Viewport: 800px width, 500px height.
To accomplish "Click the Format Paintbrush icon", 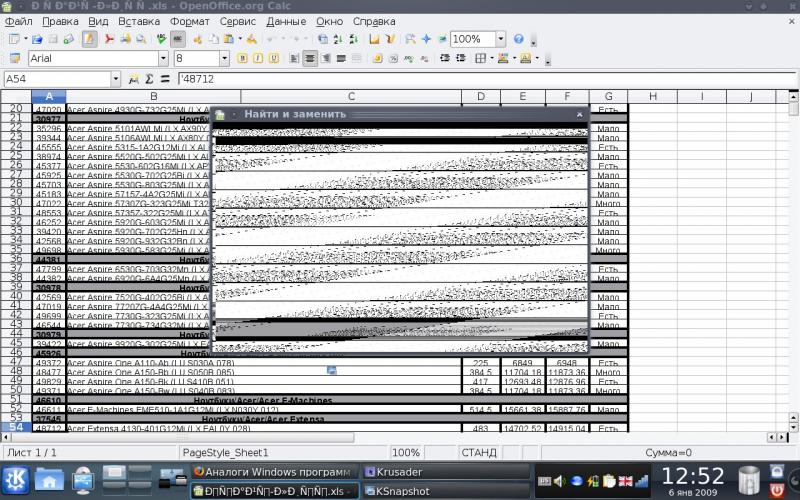I will 252,39.
